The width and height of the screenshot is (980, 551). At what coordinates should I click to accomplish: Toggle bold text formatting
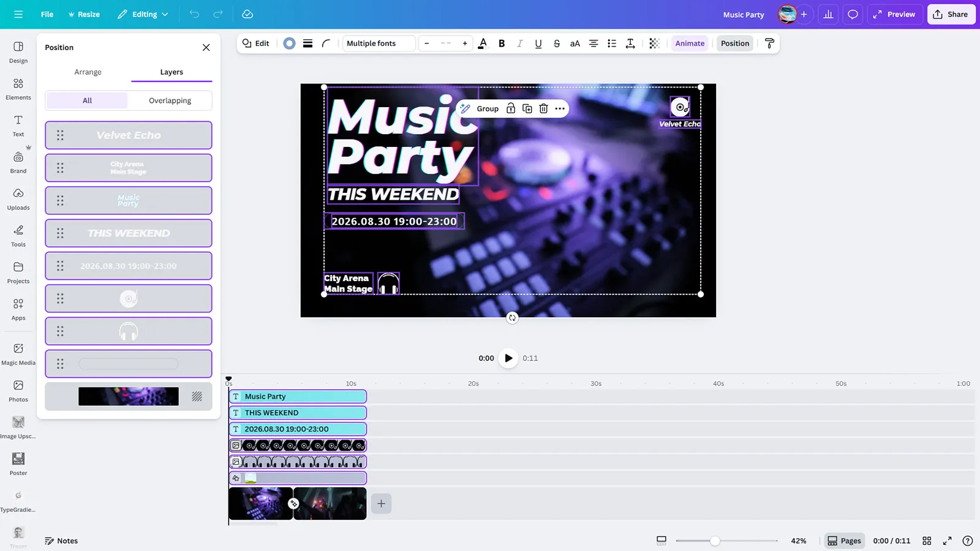point(502,43)
